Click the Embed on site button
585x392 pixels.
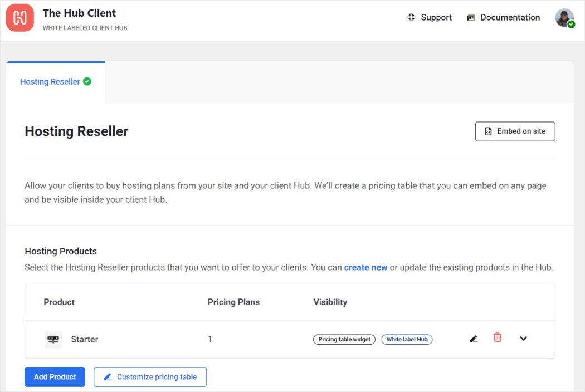(x=515, y=131)
